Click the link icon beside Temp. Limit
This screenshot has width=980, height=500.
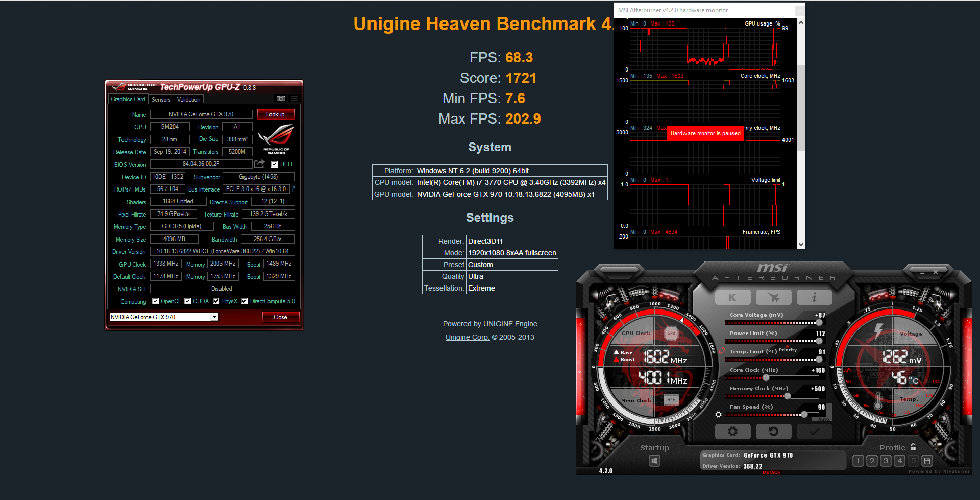tap(722, 351)
